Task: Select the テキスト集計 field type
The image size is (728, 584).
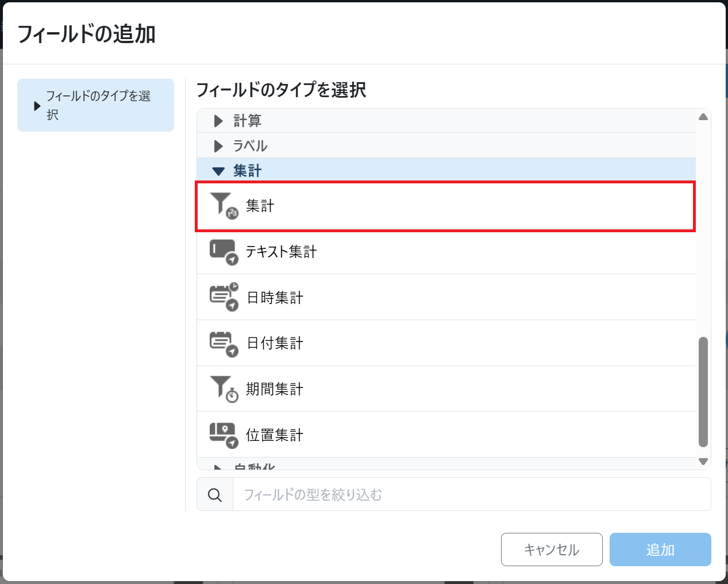Action: coord(281,252)
